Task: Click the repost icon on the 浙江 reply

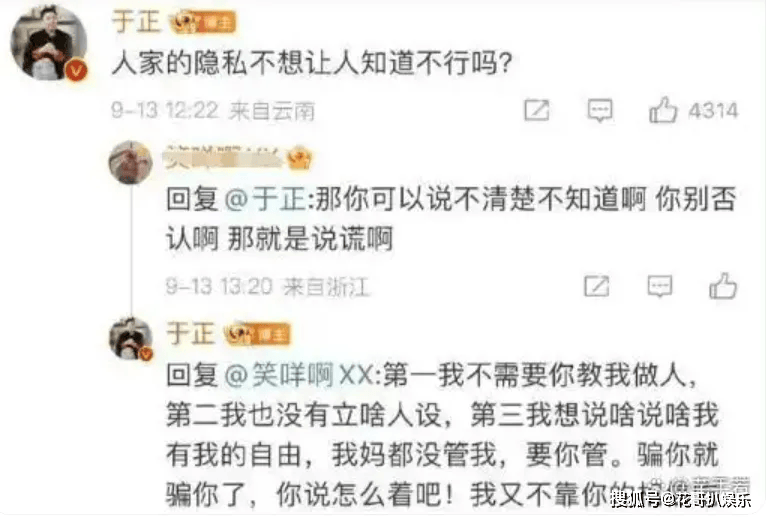Action: [x=596, y=286]
